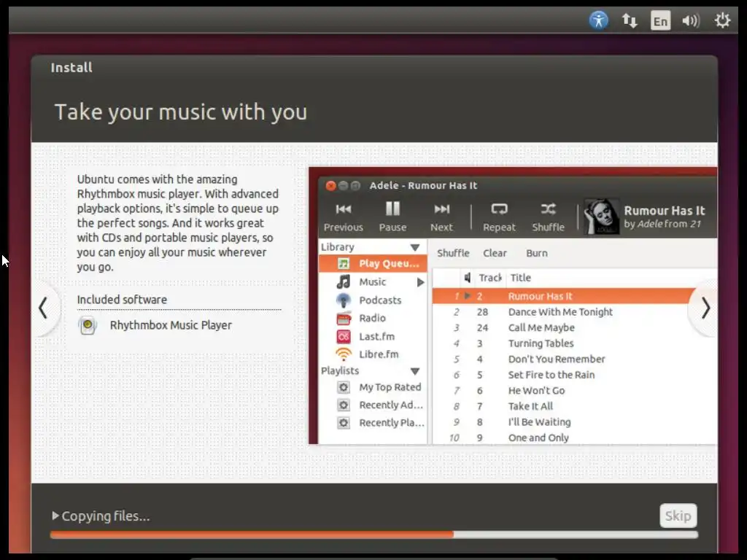
Task: Open the accessibility menu in top panel
Action: click(598, 20)
